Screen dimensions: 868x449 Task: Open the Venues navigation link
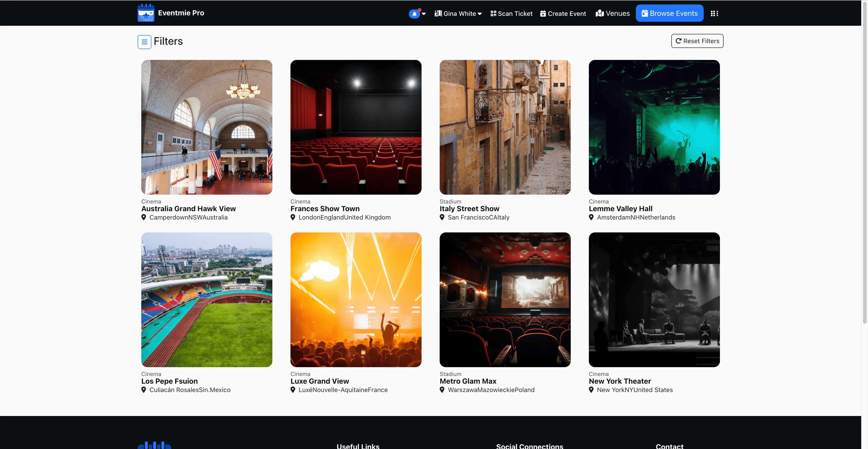coord(613,14)
